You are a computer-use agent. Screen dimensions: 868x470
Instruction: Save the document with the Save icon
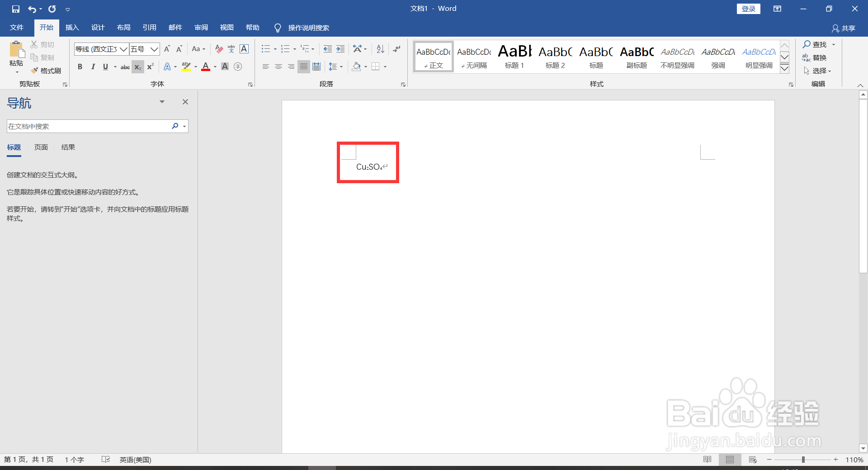tap(16, 9)
